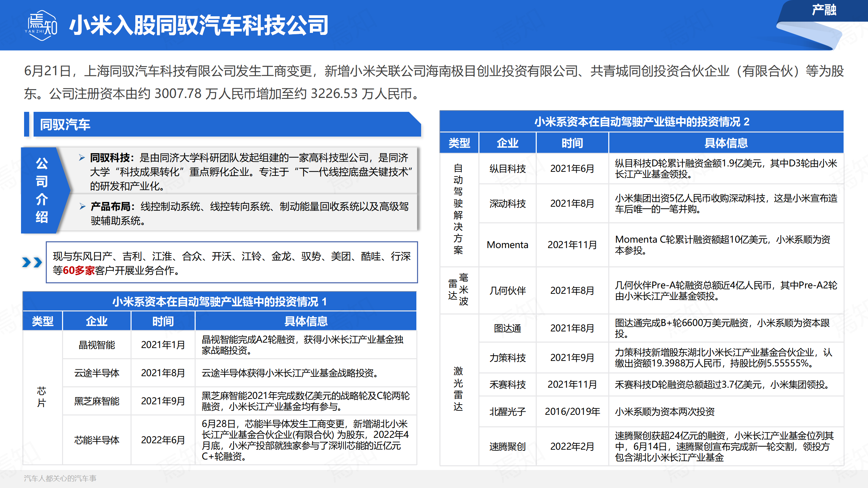This screenshot has height=488, width=868.
Task: Click the 公司介绍 vertical label
Action: [42, 190]
